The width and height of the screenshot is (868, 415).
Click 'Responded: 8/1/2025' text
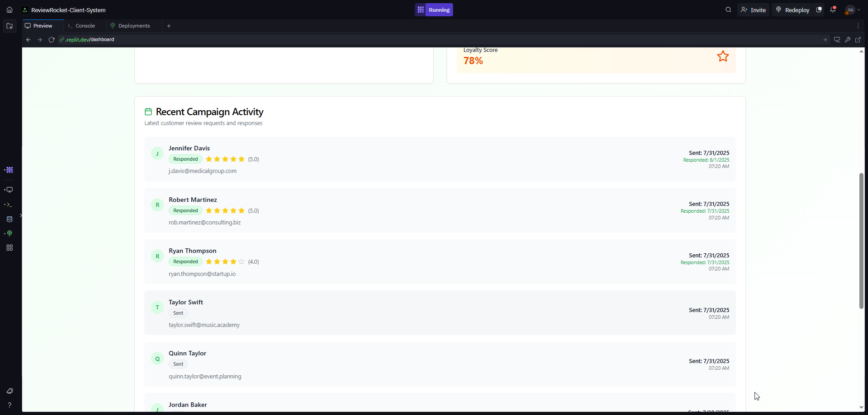click(706, 160)
